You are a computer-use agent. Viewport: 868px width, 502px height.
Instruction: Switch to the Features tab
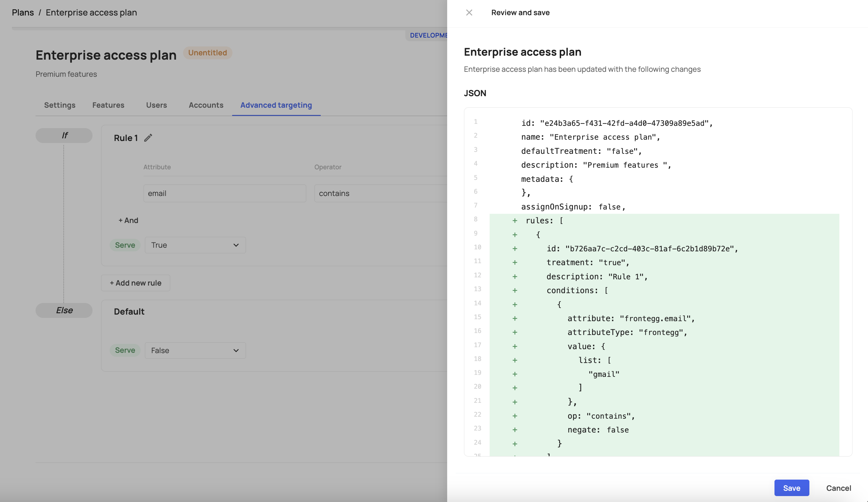tap(108, 105)
